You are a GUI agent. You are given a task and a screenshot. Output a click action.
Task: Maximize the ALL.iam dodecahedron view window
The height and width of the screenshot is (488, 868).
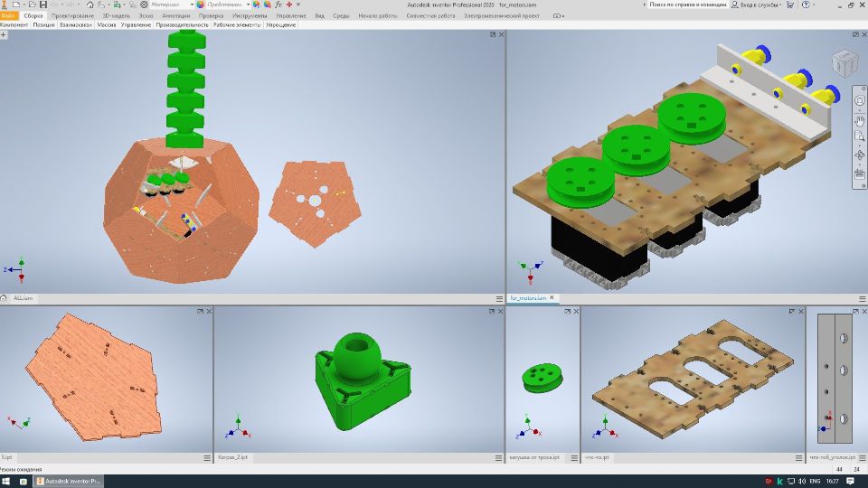[x=492, y=34]
